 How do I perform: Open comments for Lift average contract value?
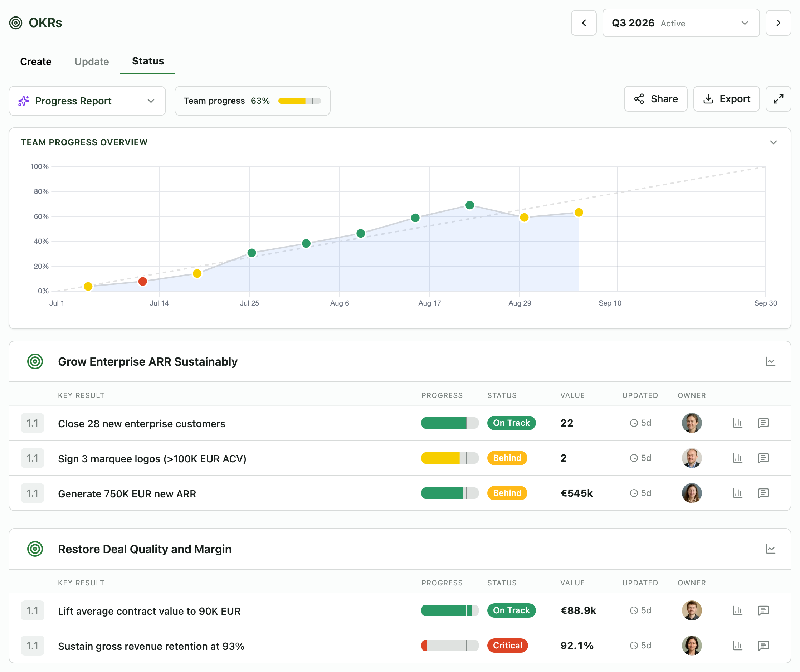763,610
